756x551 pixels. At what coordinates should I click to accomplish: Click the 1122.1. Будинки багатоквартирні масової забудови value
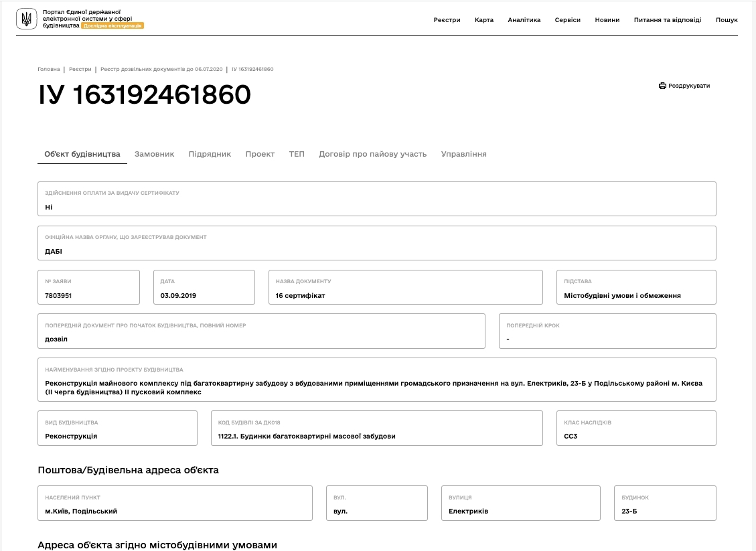(307, 437)
